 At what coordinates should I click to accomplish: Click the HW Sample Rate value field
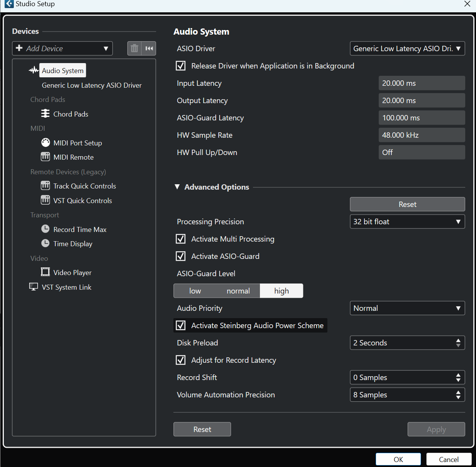pos(422,135)
